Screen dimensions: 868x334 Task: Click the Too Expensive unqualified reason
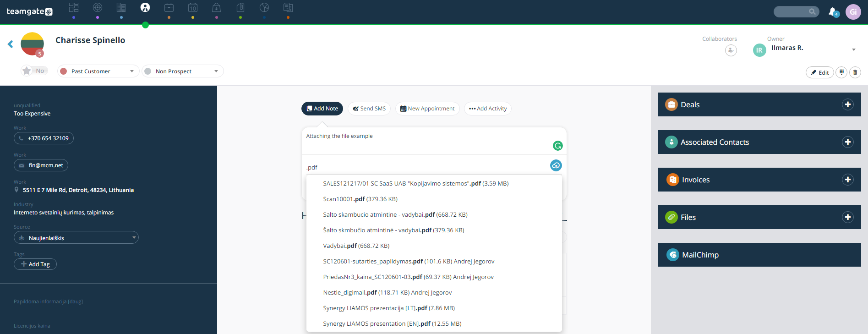(x=32, y=114)
